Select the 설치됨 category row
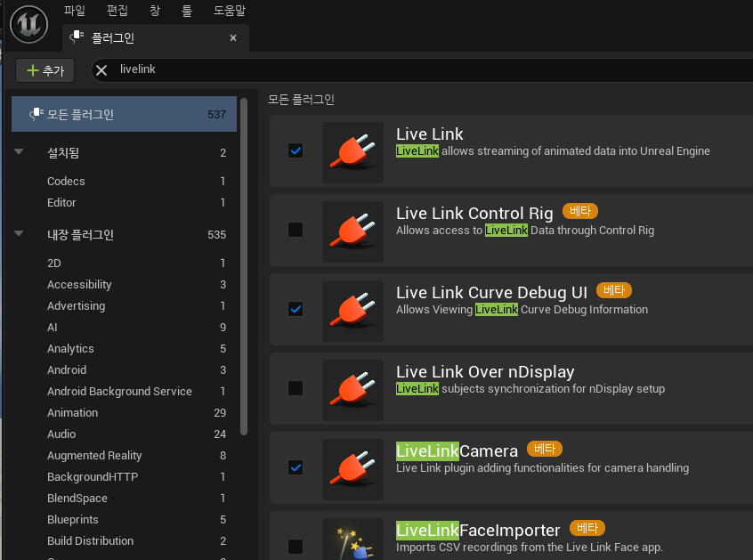This screenshot has height=560, width=753. (x=124, y=153)
